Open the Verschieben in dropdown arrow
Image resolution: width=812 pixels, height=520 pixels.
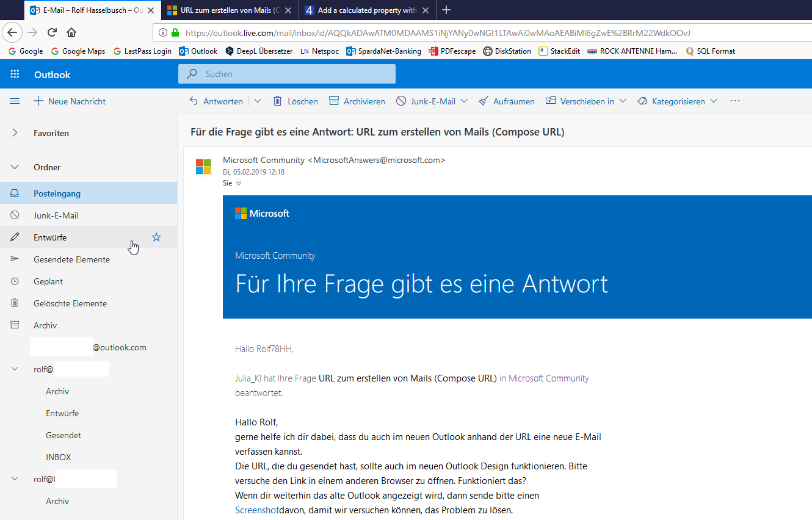pyautogui.click(x=623, y=101)
